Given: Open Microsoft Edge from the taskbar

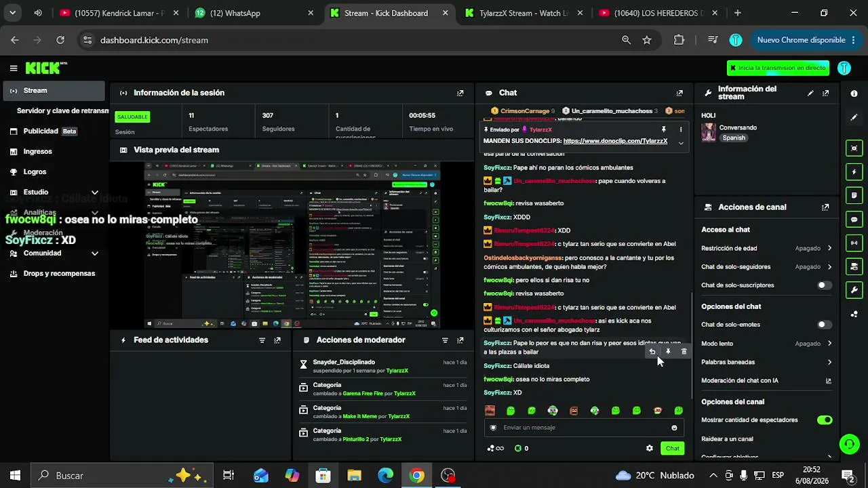Looking at the screenshot, I should [x=385, y=476].
